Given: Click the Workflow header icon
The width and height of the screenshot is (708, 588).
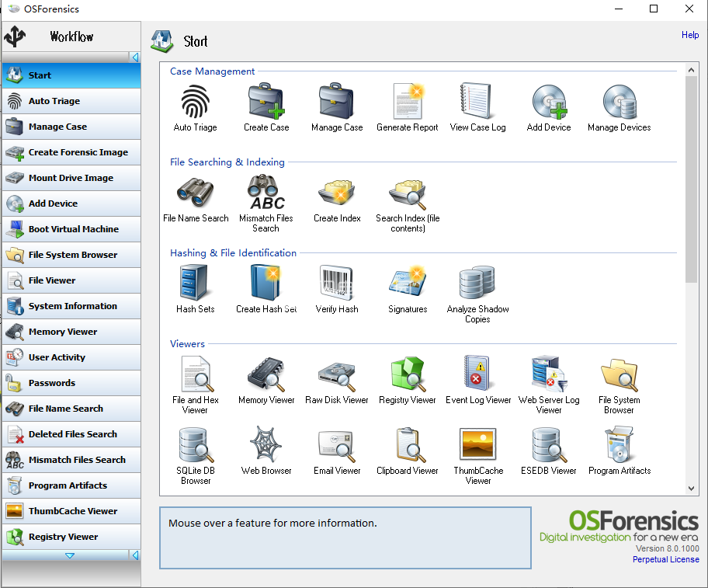Looking at the screenshot, I should point(15,37).
